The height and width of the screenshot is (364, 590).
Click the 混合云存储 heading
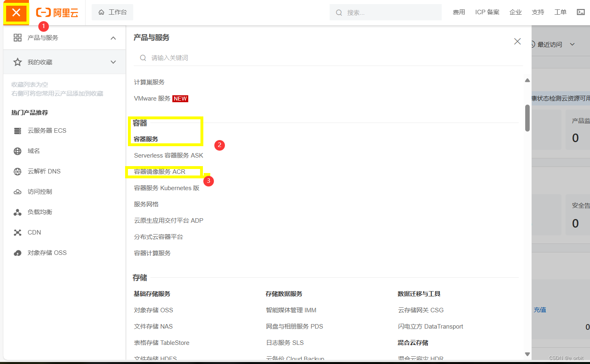tap(413, 343)
